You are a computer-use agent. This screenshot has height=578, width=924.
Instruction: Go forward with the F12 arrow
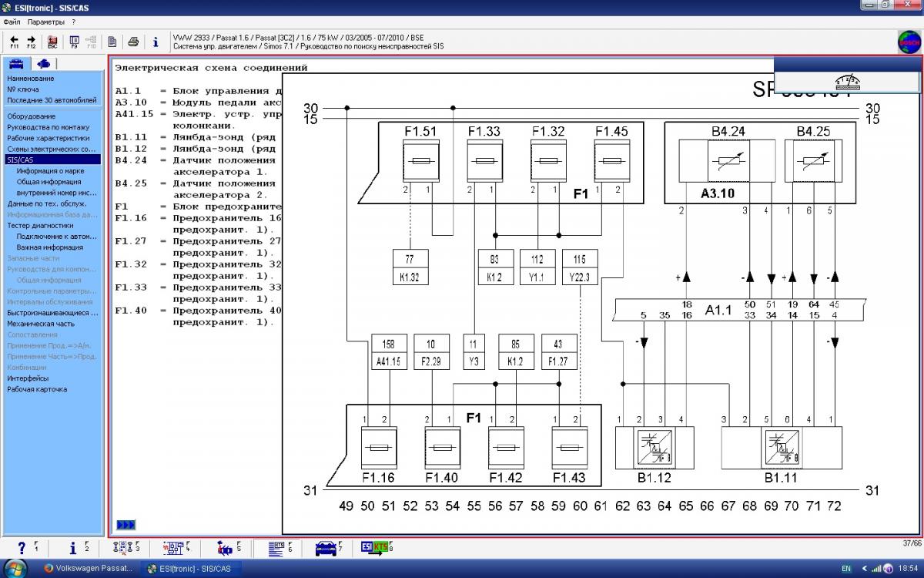point(32,42)
